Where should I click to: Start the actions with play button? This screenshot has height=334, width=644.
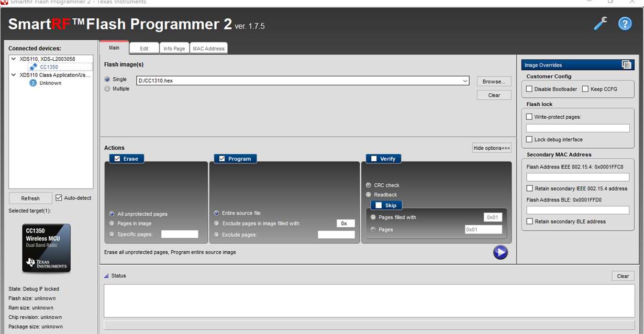click(500, 252)
